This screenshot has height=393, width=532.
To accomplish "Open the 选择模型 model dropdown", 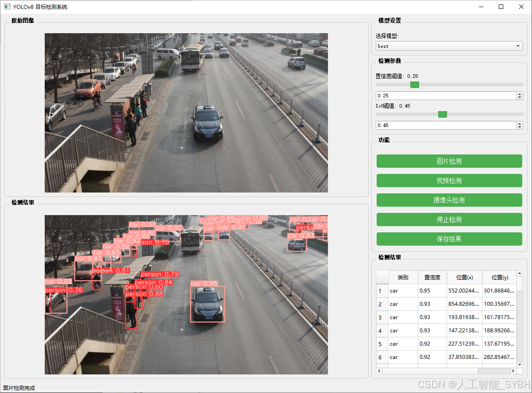I will tap(449, 46).
